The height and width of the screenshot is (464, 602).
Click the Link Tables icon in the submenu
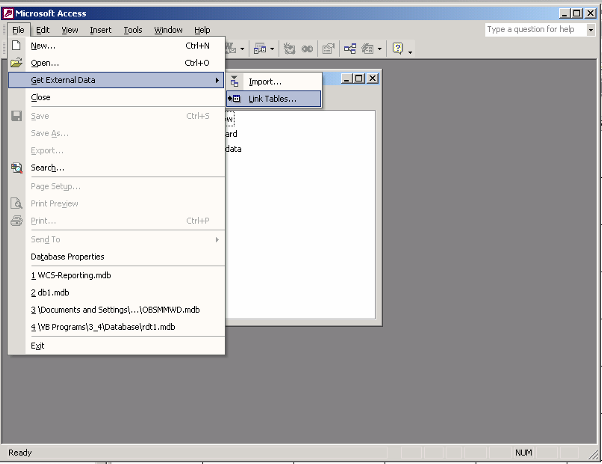click(234, 99)
